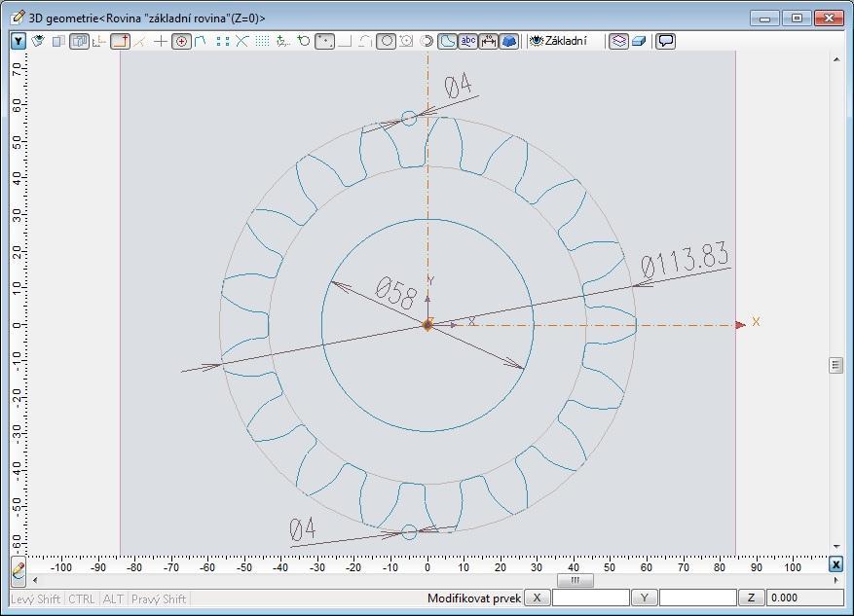Image resolution: width=854 pixels, height=616 pixels.
Task: Click the blue block icon in the toolbar
Action: tap(639, 41)
